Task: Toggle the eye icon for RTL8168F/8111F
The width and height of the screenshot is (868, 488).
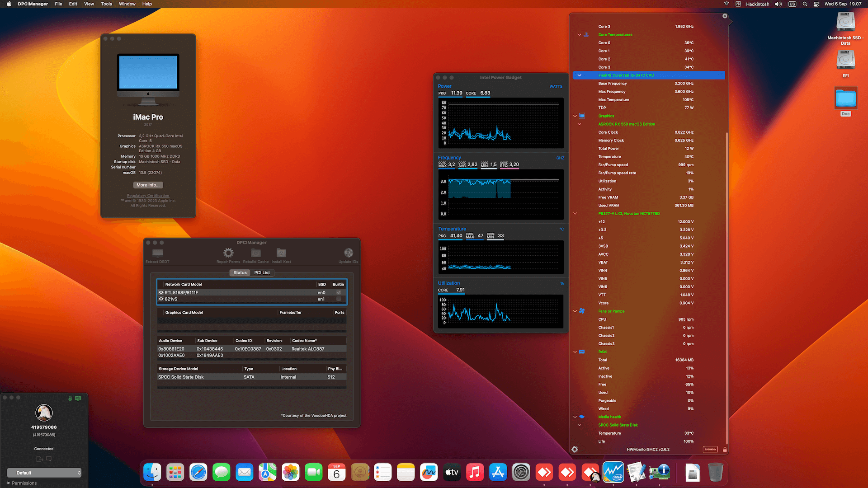Action: 161,292
